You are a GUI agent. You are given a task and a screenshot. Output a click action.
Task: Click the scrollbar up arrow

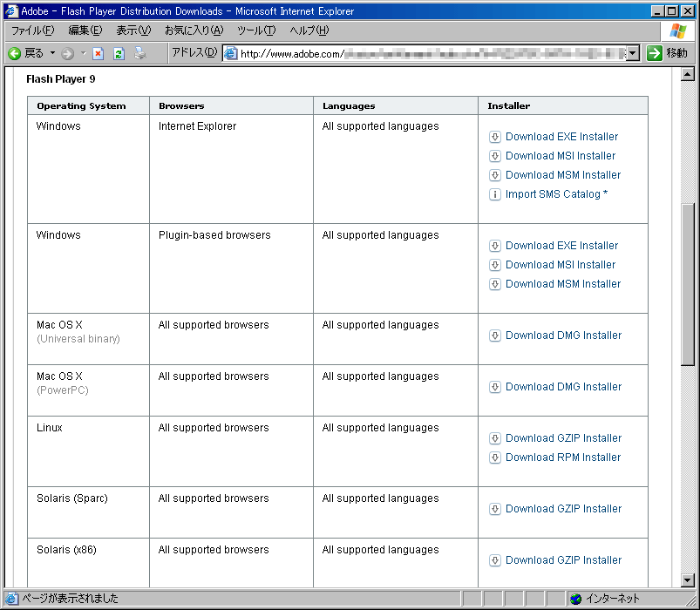688,74
